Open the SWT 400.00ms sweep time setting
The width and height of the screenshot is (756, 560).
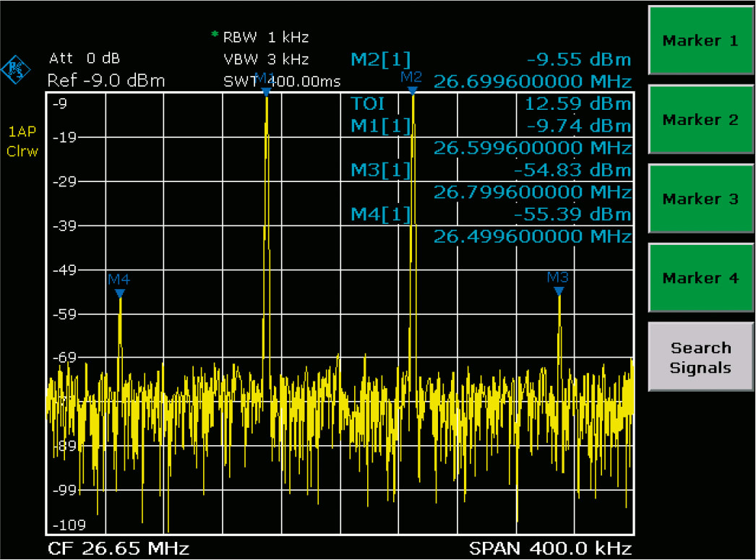click(282, 79)
